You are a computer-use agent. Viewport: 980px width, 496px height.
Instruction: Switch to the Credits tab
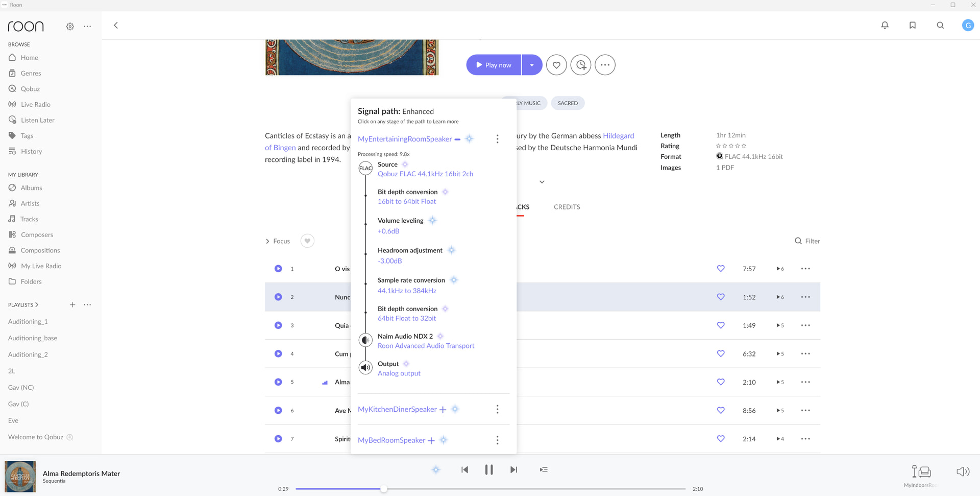tap(567, 207)
